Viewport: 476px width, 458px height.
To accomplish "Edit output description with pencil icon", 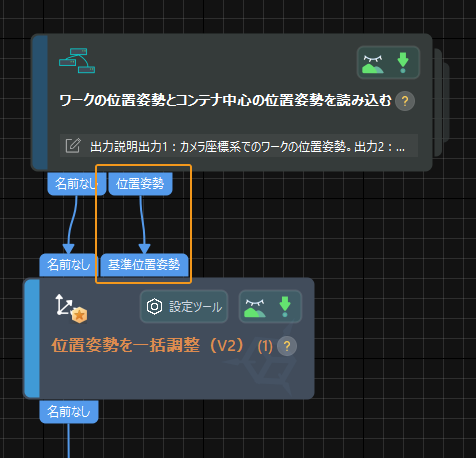I will [x=73, y=146].
